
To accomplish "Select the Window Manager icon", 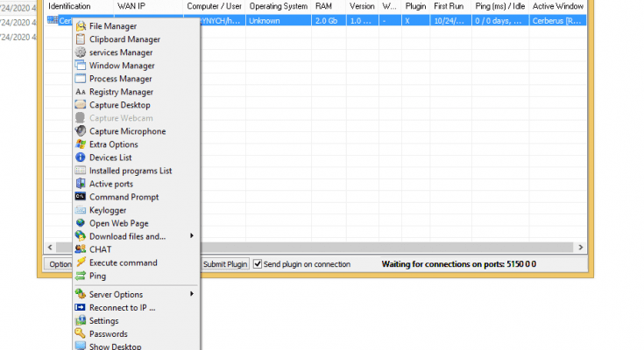I will (x=81, y=66).
